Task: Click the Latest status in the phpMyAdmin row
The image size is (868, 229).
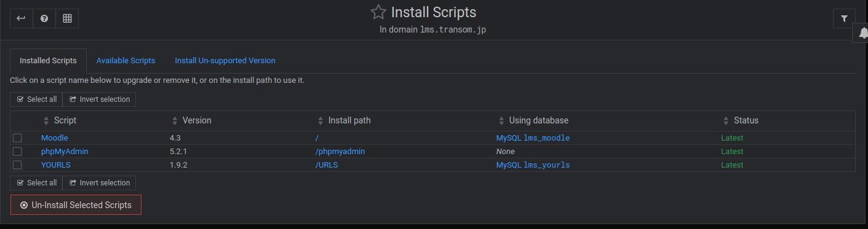Action: pos(732,152)
